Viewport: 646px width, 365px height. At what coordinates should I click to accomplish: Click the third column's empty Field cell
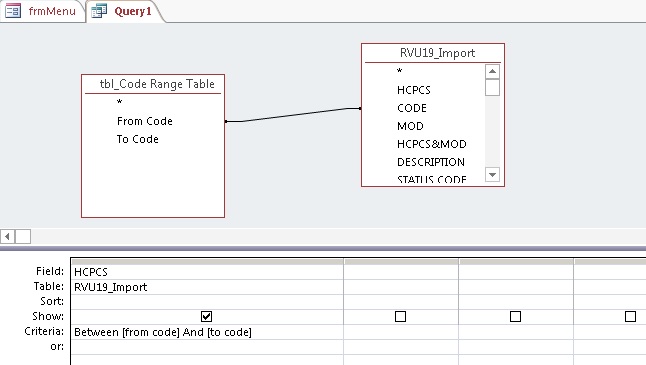pyautogui.click(x=516, y=272)
